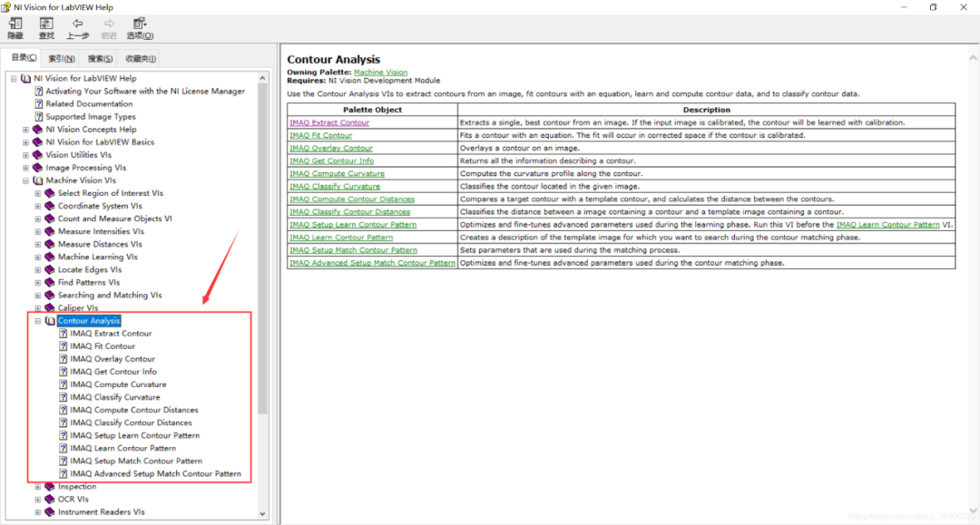Click the Image Processing VIs book icon

pyautogui.click(x=37, y=168)
